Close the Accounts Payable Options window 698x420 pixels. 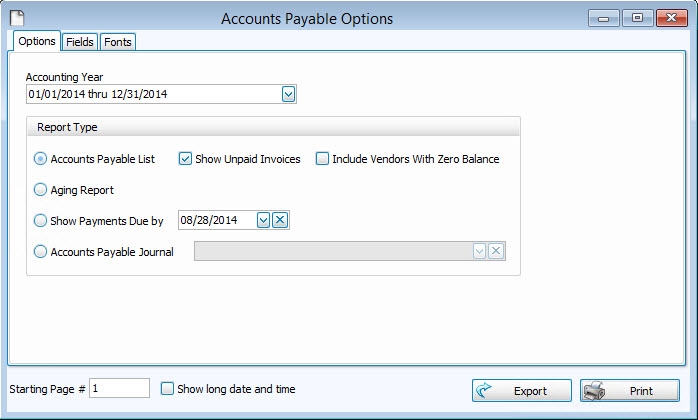click(x=670, y=18)
